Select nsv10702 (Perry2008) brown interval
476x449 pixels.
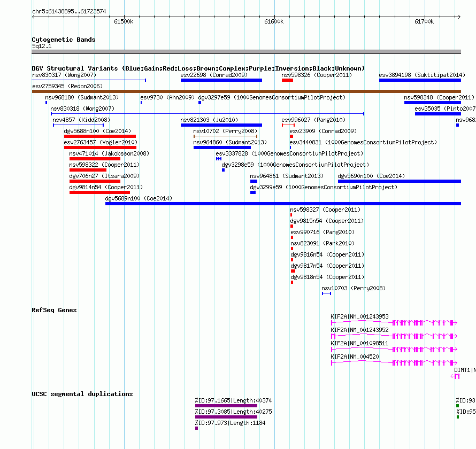225,136
